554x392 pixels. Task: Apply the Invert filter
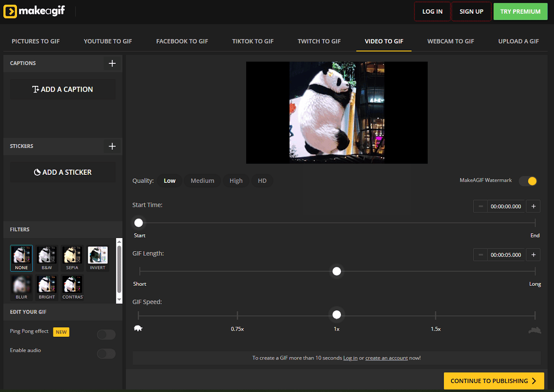pyautogui.click(x=97, y=258)
